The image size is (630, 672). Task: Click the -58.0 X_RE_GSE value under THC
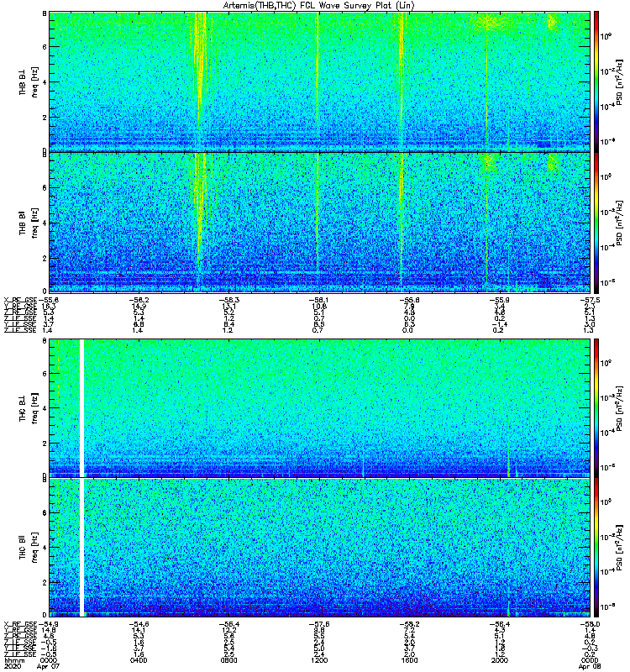coord(590,624)
